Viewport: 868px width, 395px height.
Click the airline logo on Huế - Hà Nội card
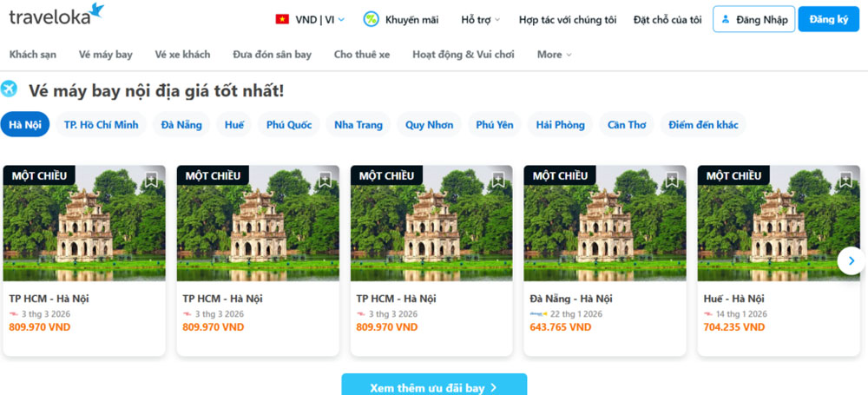(708, 314)
